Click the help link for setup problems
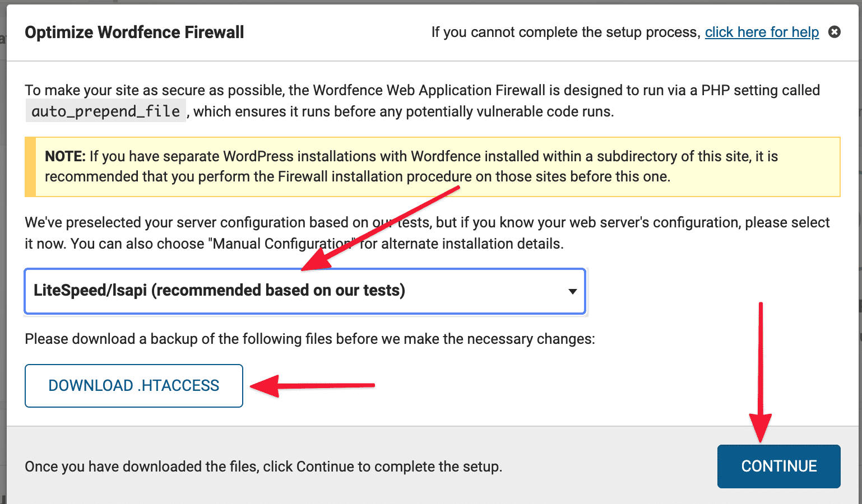 (x=762, y=32)
